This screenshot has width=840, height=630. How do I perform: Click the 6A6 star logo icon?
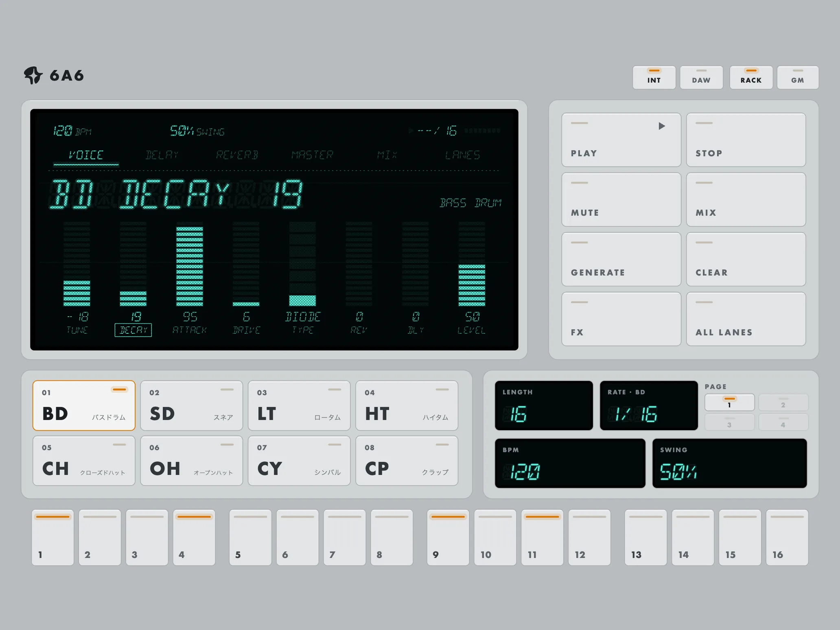point(33,75)
